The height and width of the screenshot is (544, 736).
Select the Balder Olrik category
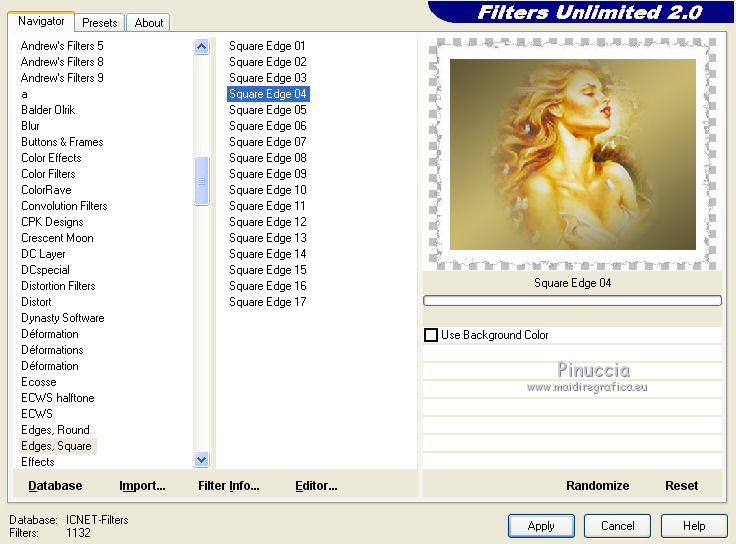coord(48,110)
